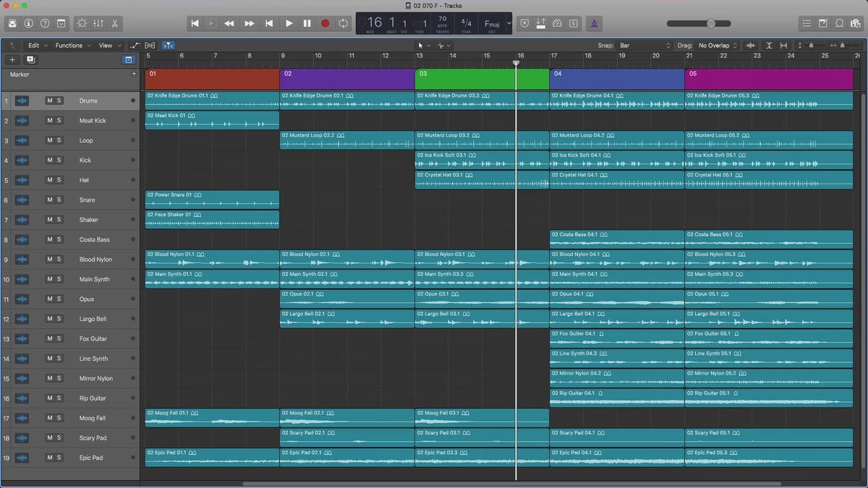The image size is (868, 488).
Task: Open the Drag mode No Overlap dropdown
Action: [718, 45]
